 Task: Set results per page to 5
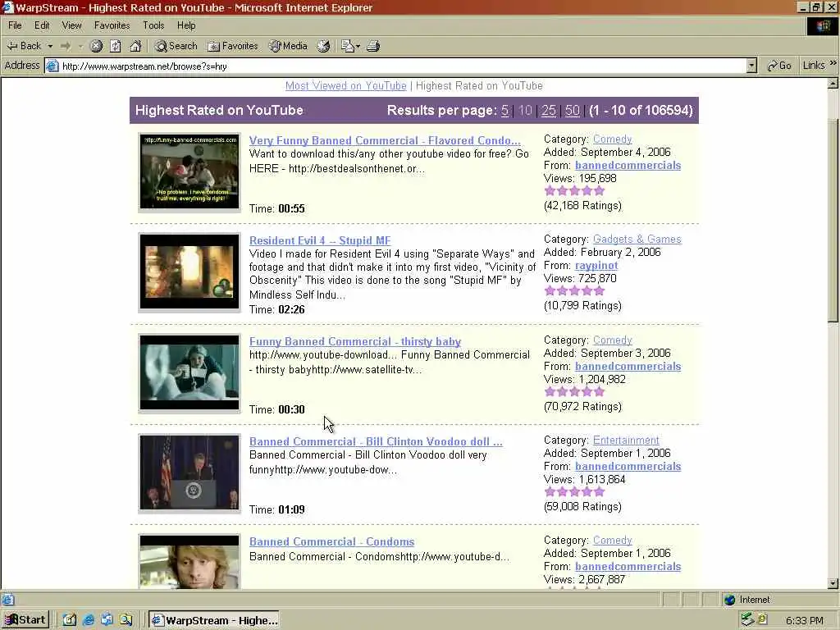(x=504, y=111)
